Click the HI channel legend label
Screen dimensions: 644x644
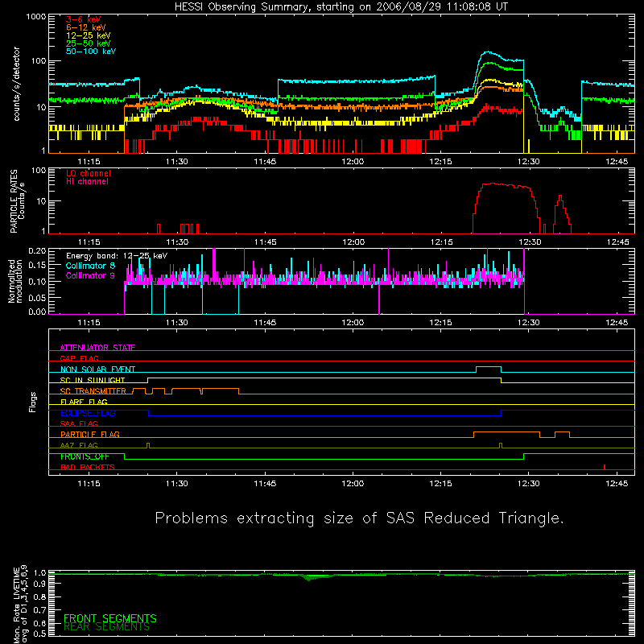tap(87, 182)
